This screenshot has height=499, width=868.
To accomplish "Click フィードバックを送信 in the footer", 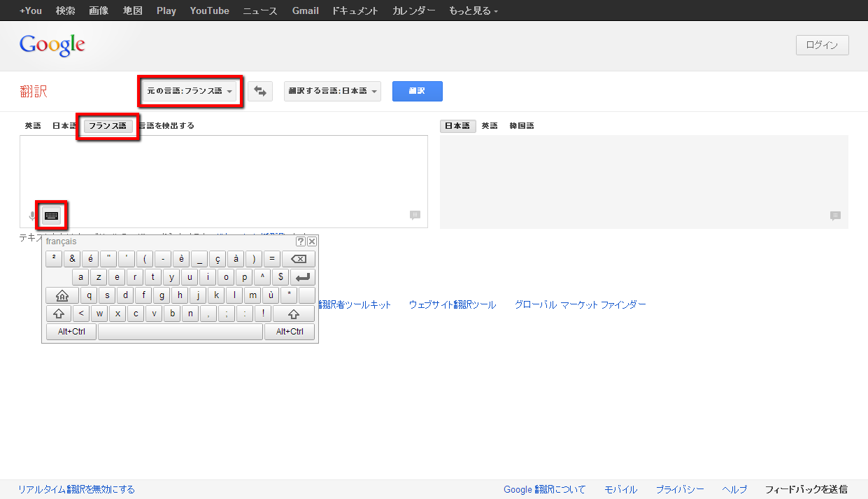I will tap(806, 489).
